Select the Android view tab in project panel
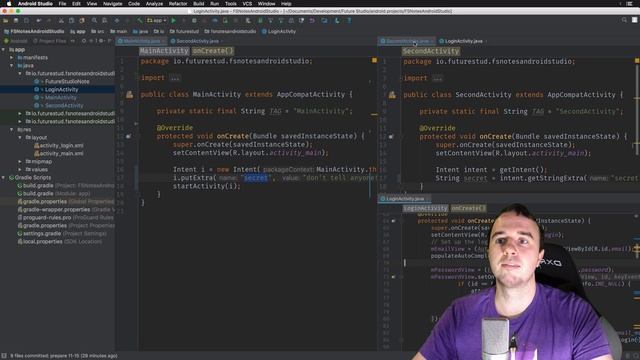The height and width of the screenshot is (360, 640). [16, 41]
